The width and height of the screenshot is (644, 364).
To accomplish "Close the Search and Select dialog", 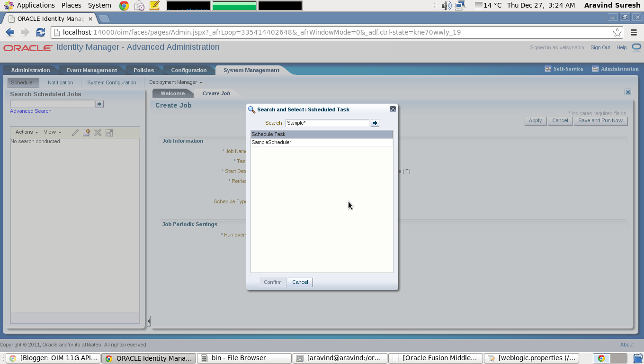I will point(393,109).
